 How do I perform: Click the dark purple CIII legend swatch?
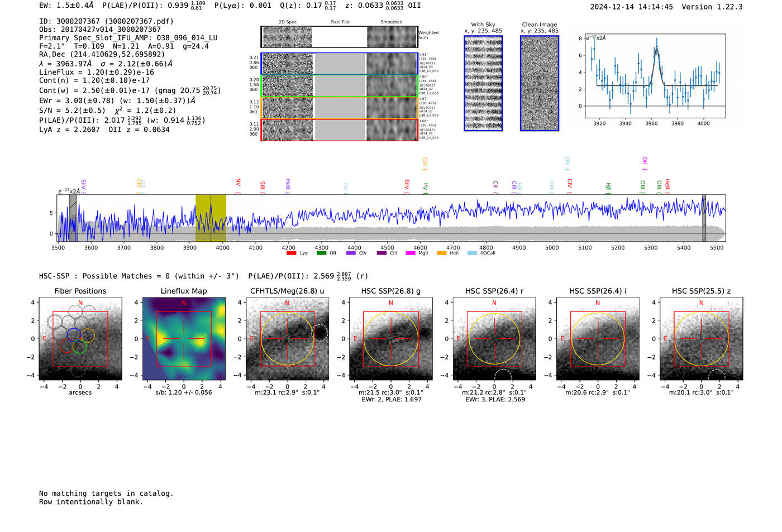pyautogui.click(x=382, y=253)
